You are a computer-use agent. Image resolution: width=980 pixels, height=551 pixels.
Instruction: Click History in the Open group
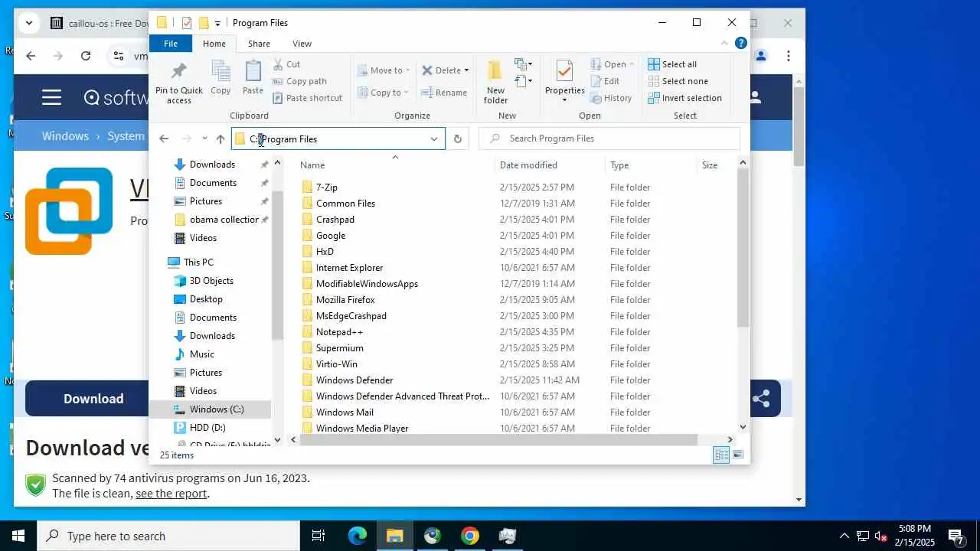[x=611, y=98]
